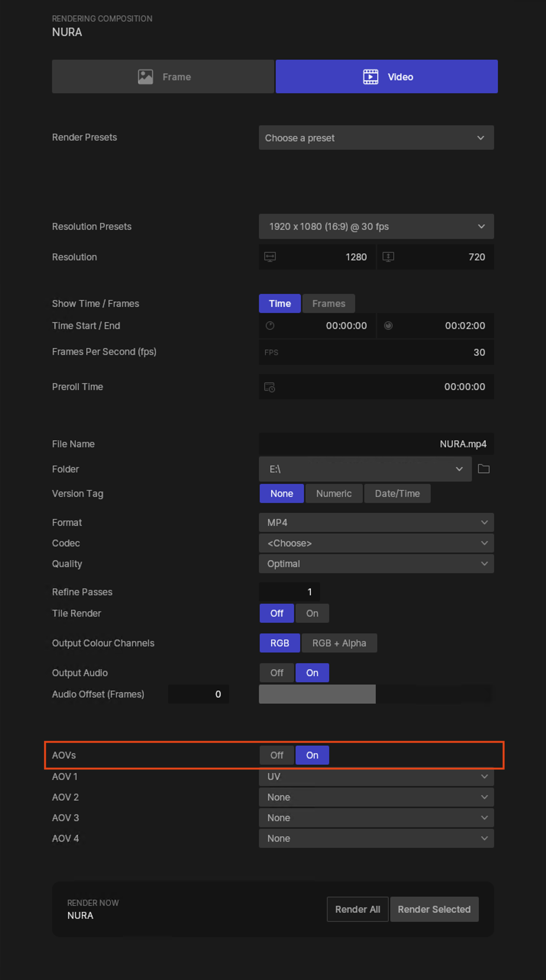Image resolution: width=546 pixels, height=980 pixels.
Task: Click the end time field 00:02:00
Action: (435, 326)
